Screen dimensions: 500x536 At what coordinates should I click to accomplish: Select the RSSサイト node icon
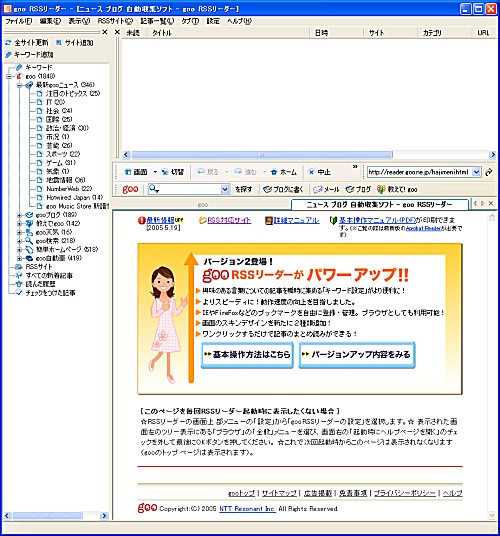coord(19,267)
